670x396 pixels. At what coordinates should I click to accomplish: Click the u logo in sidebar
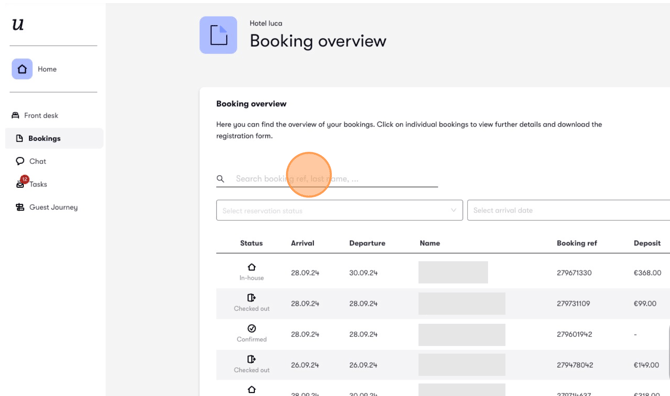click(x=18, y=24)
